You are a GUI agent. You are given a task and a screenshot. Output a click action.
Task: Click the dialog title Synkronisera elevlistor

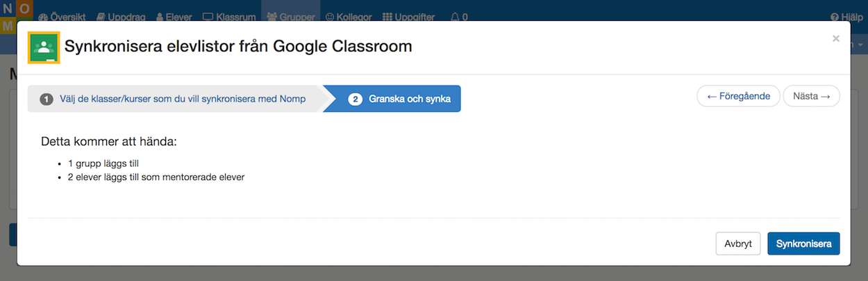[238, 47]
